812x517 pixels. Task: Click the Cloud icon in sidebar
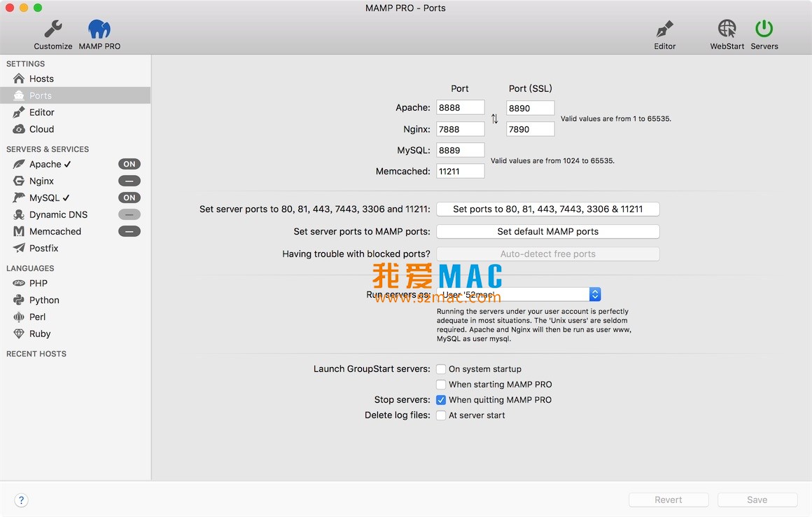coord(19,129)
